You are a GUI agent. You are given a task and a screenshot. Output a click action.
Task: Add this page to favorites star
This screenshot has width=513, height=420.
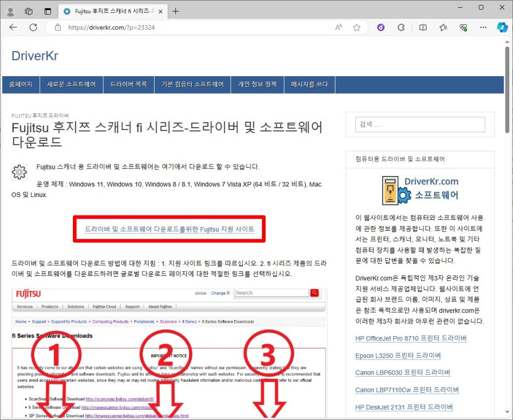click(x=357, y=27)
